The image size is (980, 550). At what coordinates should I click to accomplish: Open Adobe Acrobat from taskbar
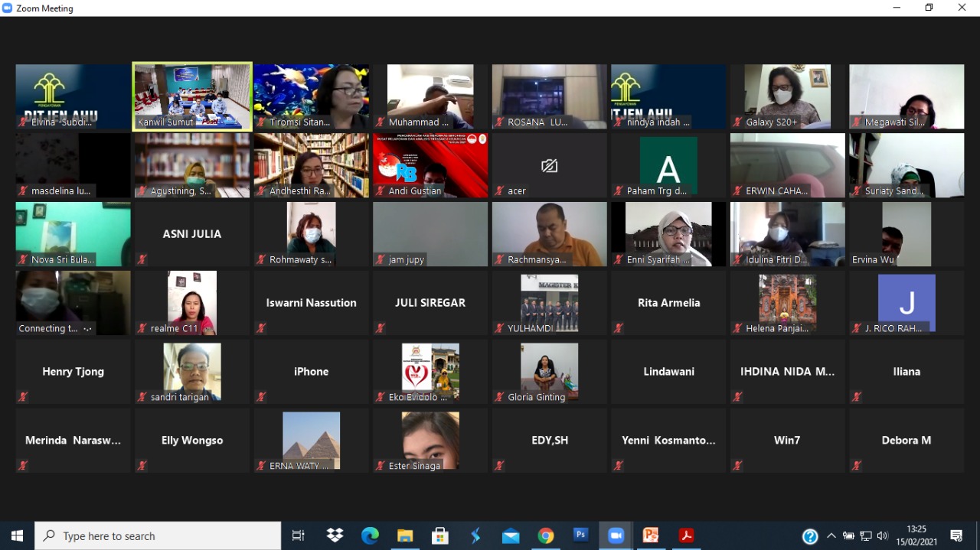click(686, 535)
